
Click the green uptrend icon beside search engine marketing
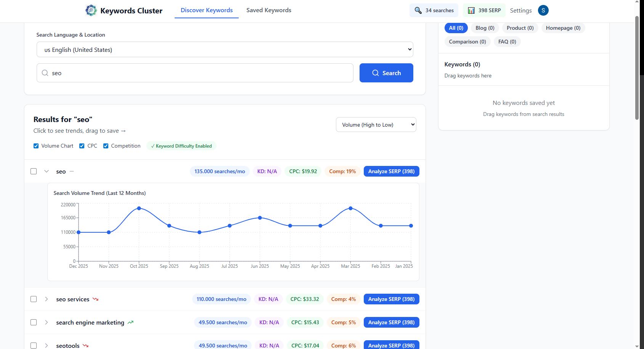pos(130,323)
